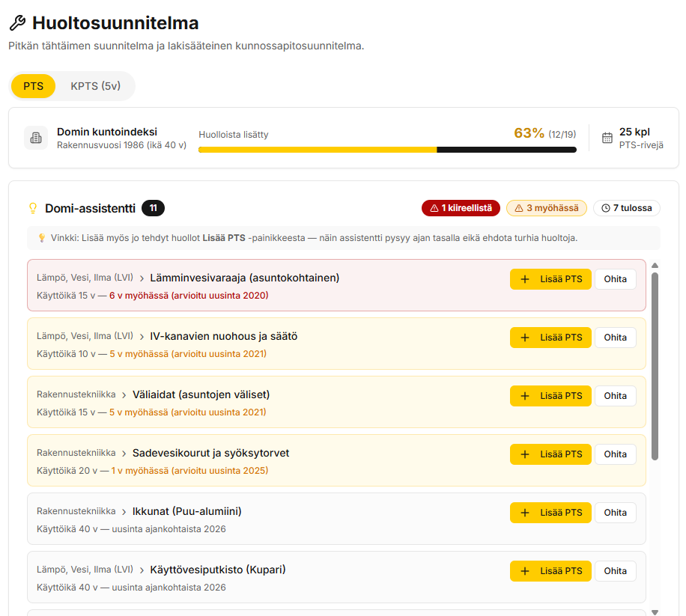Click the Domin kuntoindeksi heading
Viewport: 686px width, 616px height.
pyautogui.click(x=107, y=132)
